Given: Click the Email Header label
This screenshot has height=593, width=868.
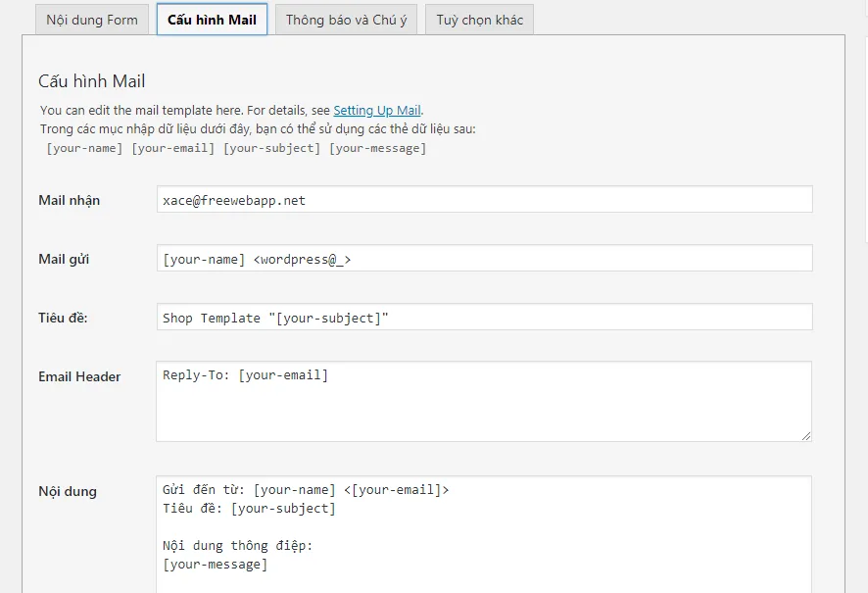Looking at the screenshot, I should click(79, 376).
